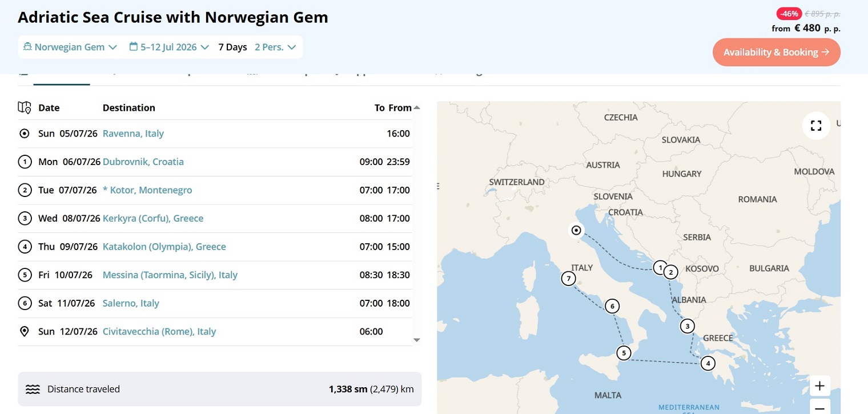
Task: Click the ship icon beside Norwegian Gem
Action: pyautogui.click(x=27, y=47)
